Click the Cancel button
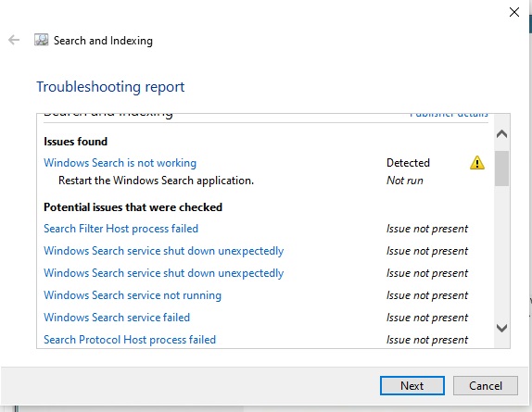532x412 pixels. click(486, 385)
